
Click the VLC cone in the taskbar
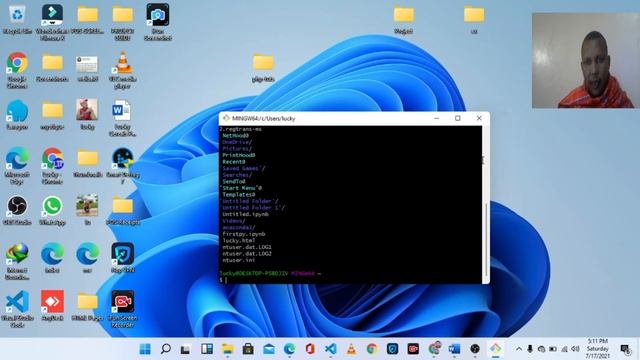351,349
